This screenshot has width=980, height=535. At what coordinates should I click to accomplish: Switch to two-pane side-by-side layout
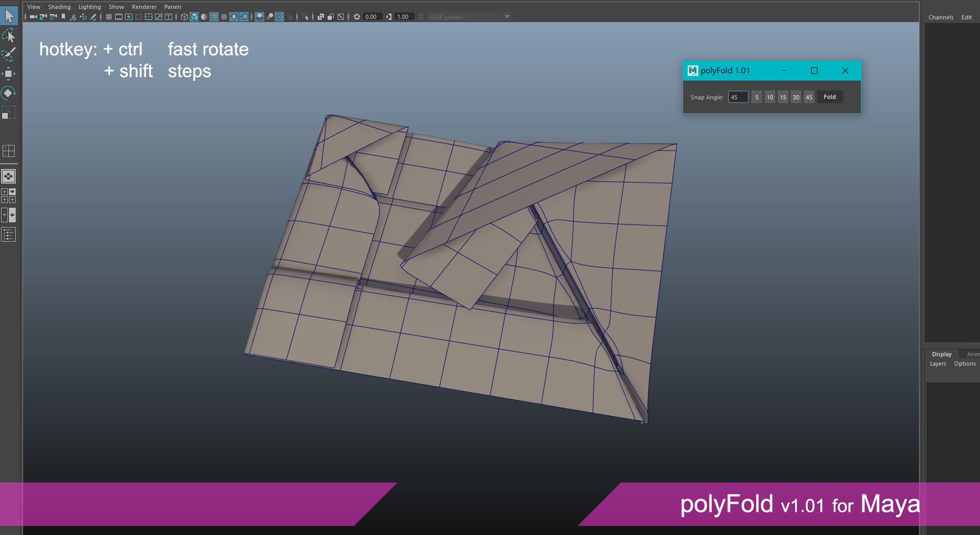pyautogui.click(x=9, y=215)
